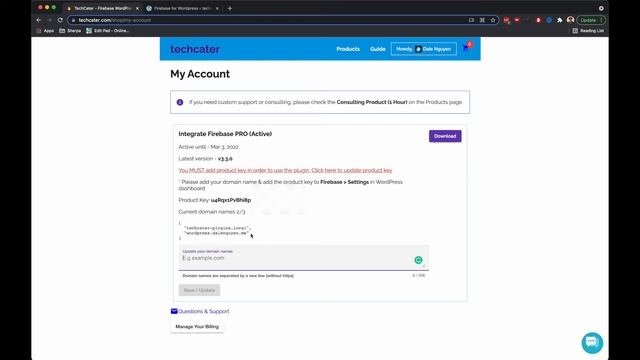Switch to the TechCater - Firebase WordPress tab

102,8
